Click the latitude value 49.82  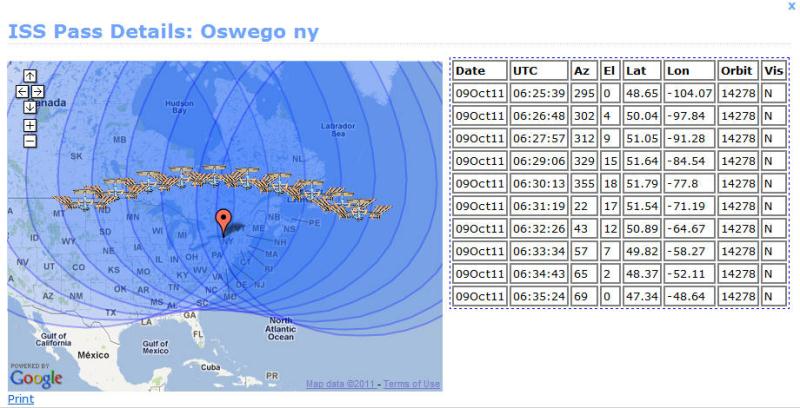click(642, 251)
